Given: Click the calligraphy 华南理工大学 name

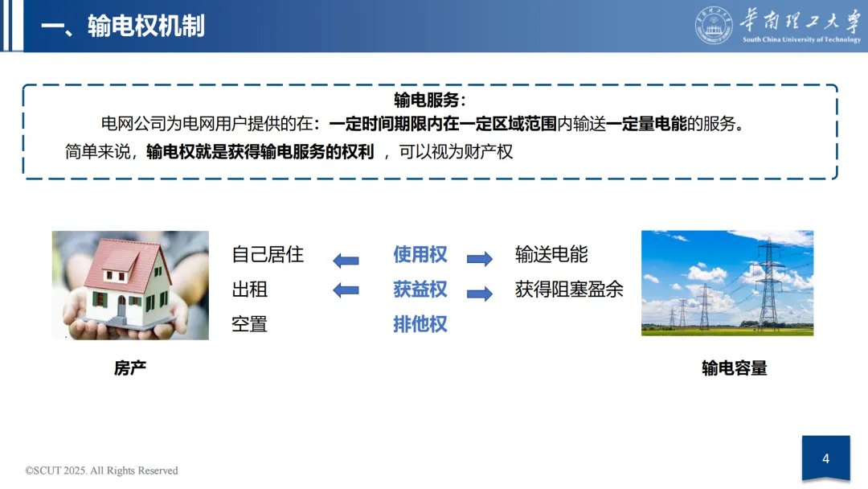Looking at the screenshot, I should (800, 21).
